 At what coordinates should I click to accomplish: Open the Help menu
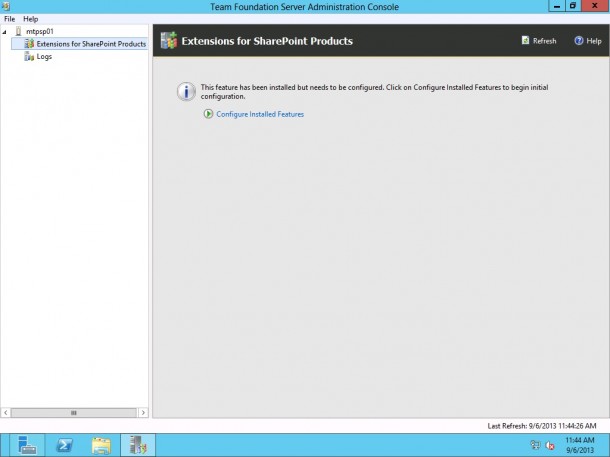click(x=30, y=19)
